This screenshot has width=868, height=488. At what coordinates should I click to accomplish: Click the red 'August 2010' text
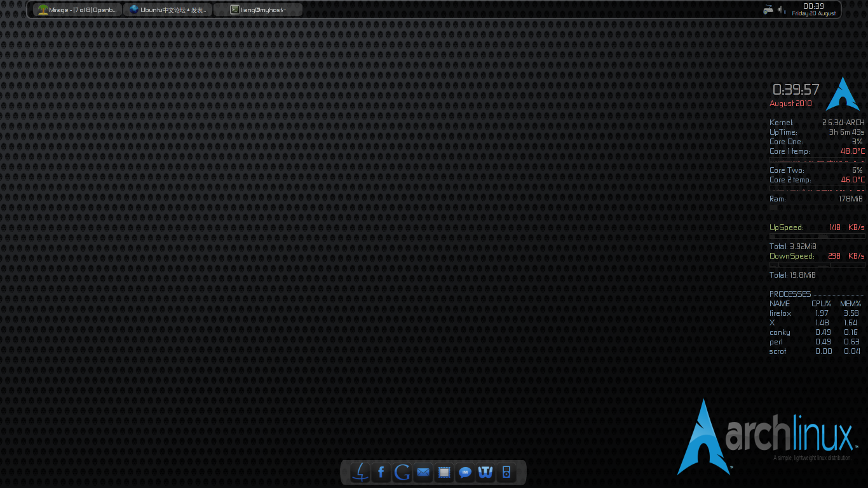click(790, 104)
